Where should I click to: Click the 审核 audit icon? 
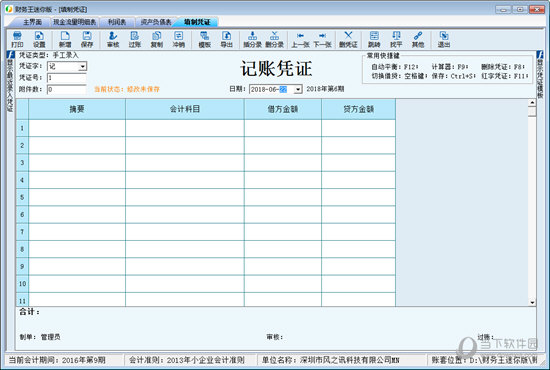113,39
